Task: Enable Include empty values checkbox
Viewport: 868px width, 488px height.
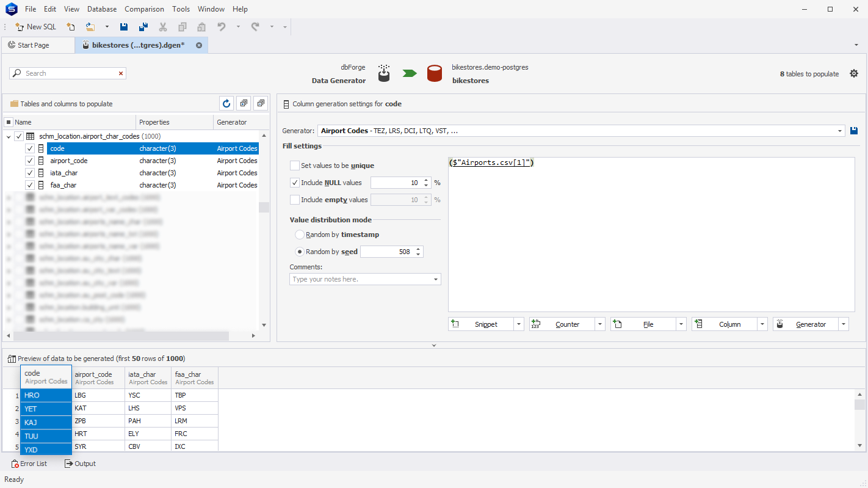Action: (295, 200)
